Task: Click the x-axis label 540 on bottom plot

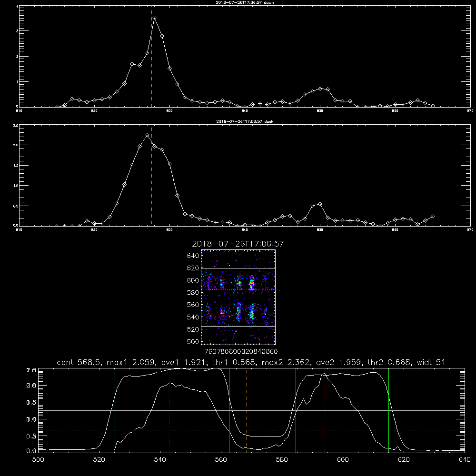Action: pos(160,460)
